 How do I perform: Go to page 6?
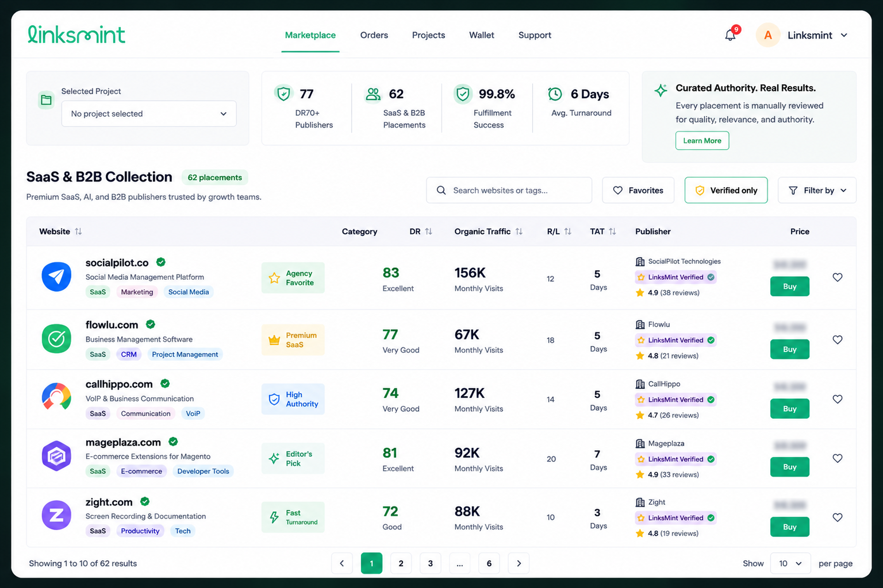tap(489, 563)
